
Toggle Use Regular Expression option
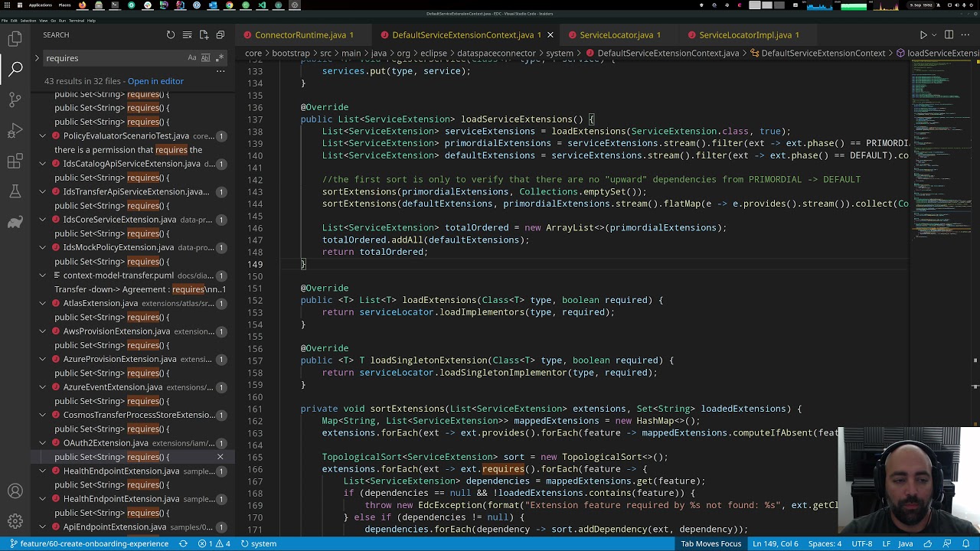[x=220, y=58]
